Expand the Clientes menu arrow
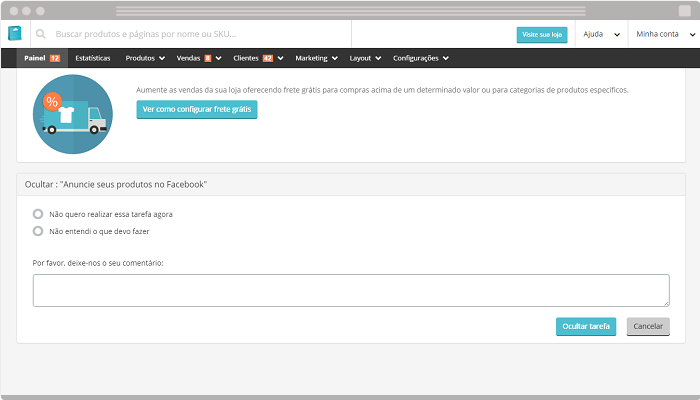The width and height of the screenshot is (700, 400). click(x=280, y=58)
